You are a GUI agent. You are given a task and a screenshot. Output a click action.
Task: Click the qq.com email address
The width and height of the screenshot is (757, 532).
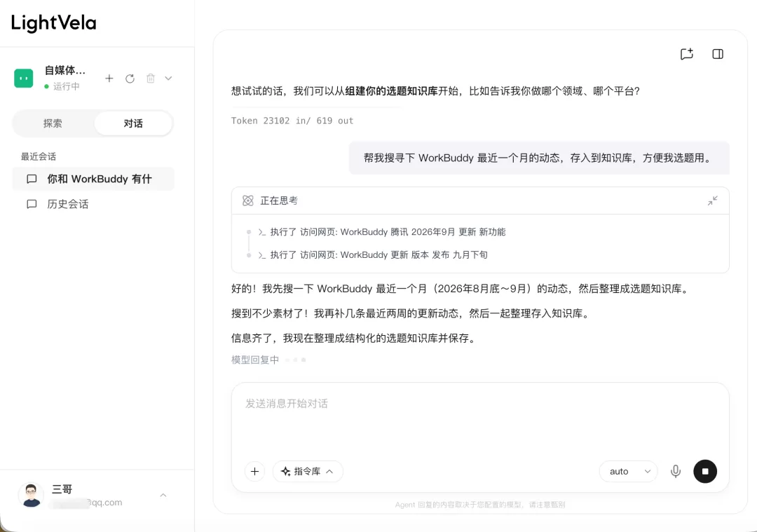[86, 503]
